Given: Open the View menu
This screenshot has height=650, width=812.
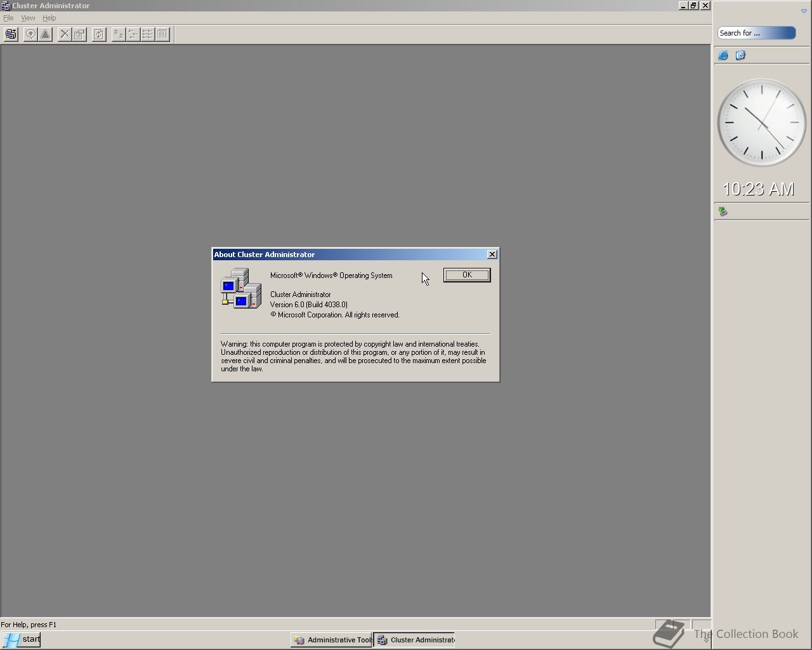Looking at the screenshot, I should point(28,18).
